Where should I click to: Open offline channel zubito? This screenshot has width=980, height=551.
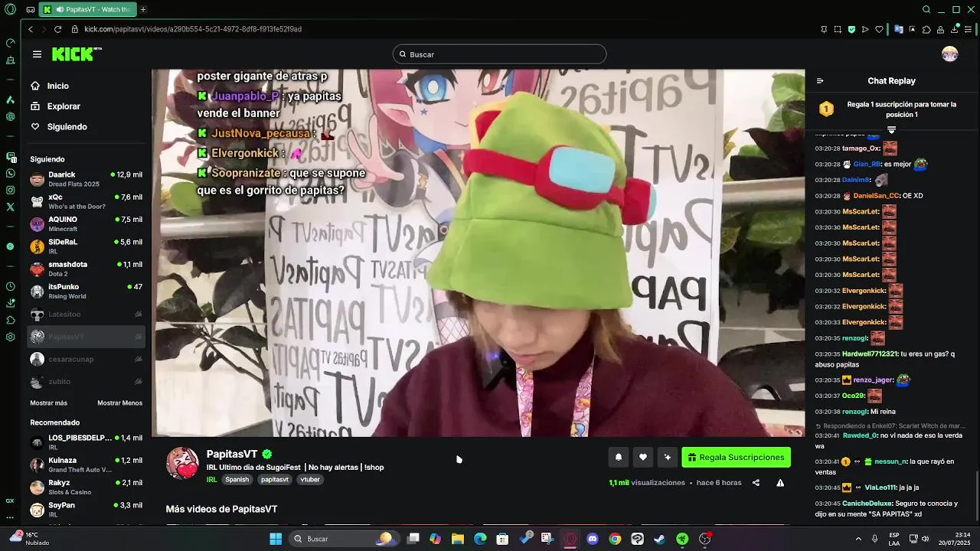click(87, 381)
